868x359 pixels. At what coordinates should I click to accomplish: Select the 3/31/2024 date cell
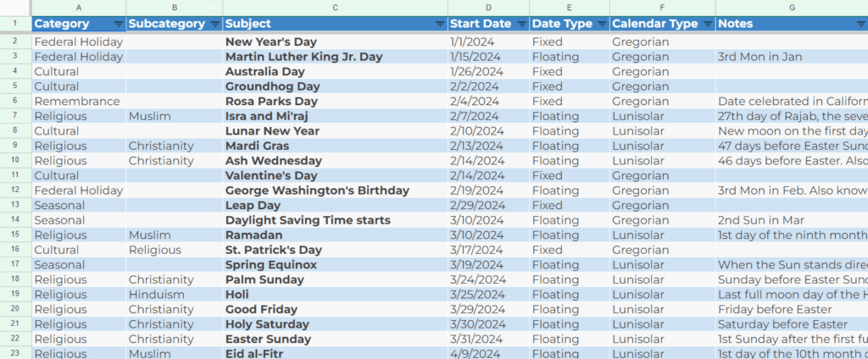488,339
